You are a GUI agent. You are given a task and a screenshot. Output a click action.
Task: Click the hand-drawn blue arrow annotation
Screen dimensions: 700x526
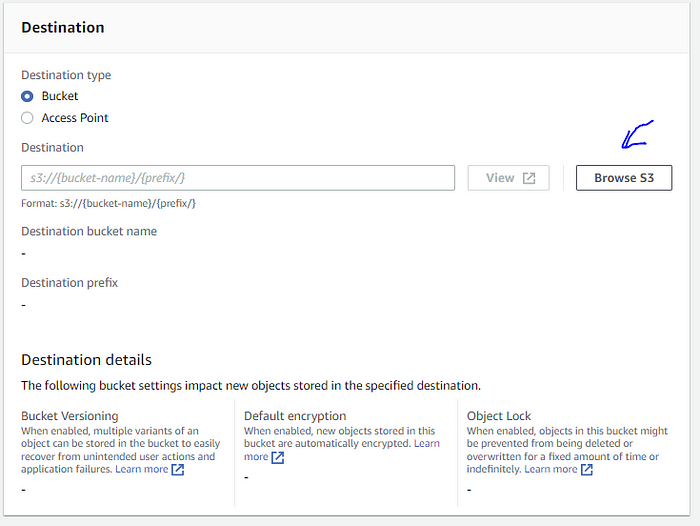pos(637,134)
